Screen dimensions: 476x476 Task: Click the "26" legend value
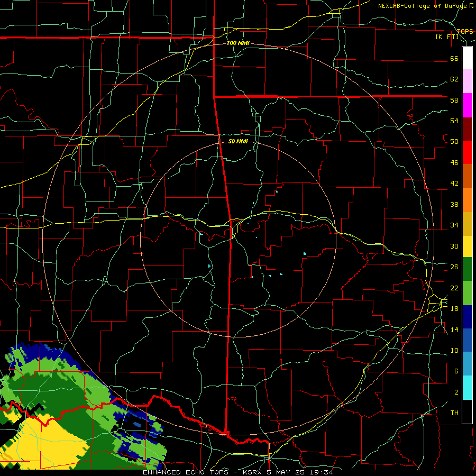[x=454, y=267]
